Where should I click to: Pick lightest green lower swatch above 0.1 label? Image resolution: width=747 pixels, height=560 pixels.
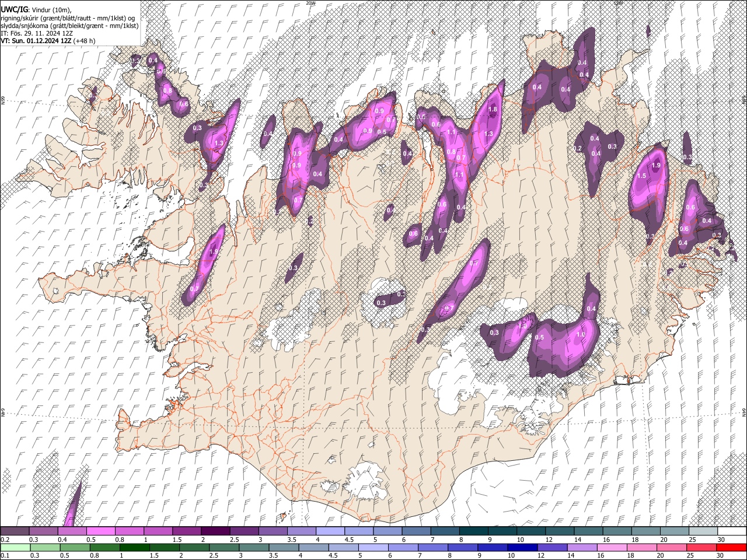tap(15, 547)
